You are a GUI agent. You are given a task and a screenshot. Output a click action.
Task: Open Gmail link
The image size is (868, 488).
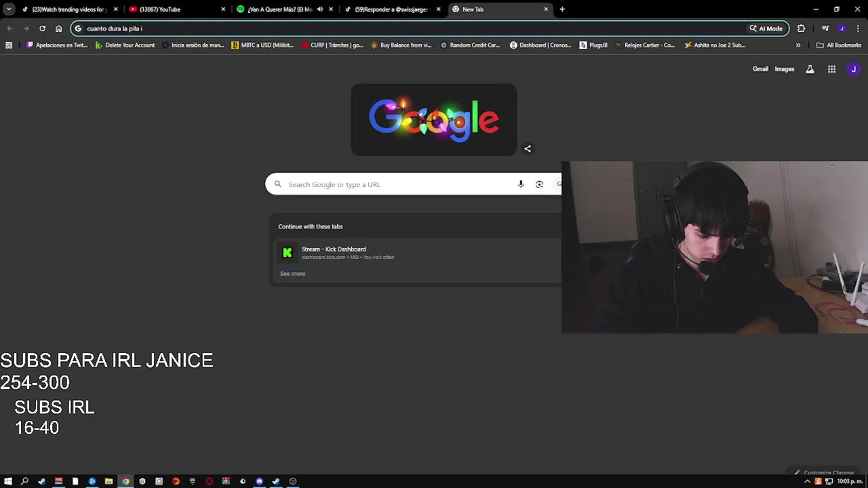(x=760, y=69)
